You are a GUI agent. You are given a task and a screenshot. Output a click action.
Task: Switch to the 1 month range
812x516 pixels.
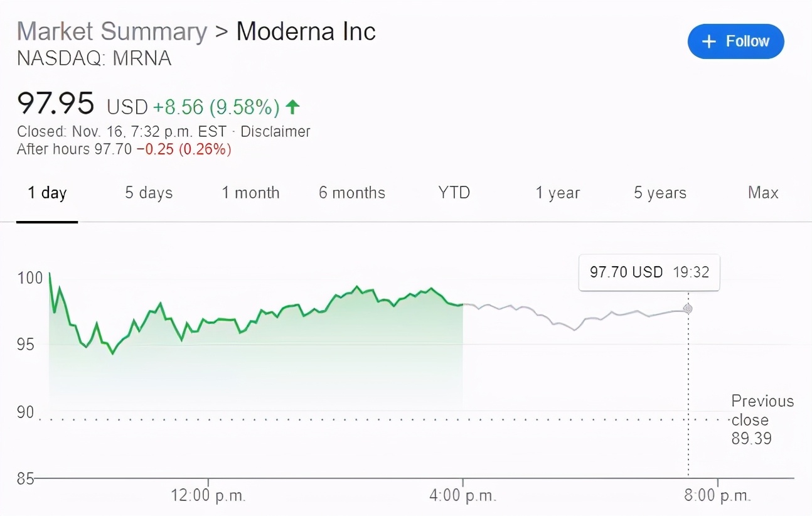(x=250, y=193)
